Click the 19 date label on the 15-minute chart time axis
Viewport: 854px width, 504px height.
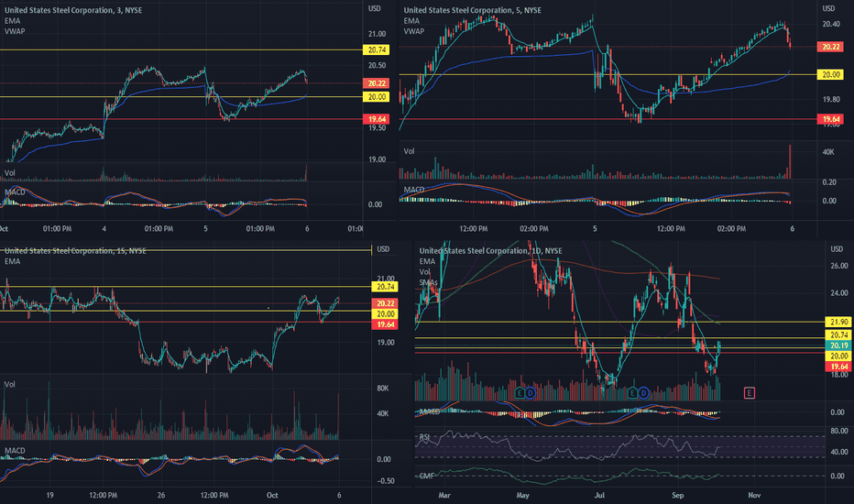tap(49, 495)
